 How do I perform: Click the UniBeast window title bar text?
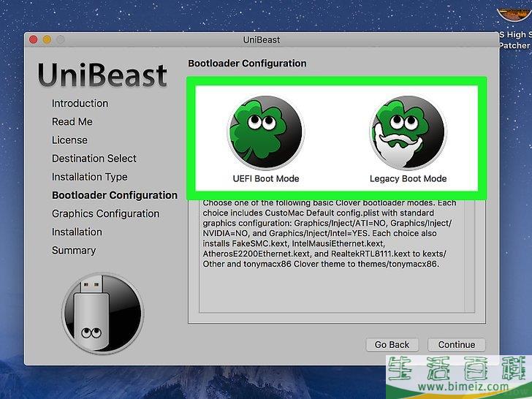coord(262,39)
